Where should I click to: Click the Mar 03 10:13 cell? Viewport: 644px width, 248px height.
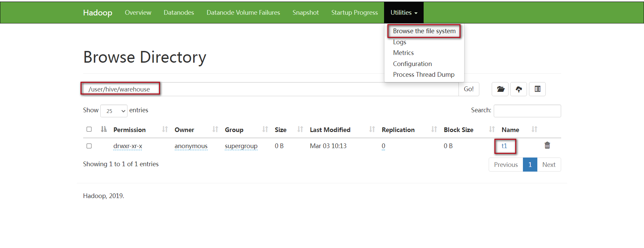(328, 146)
